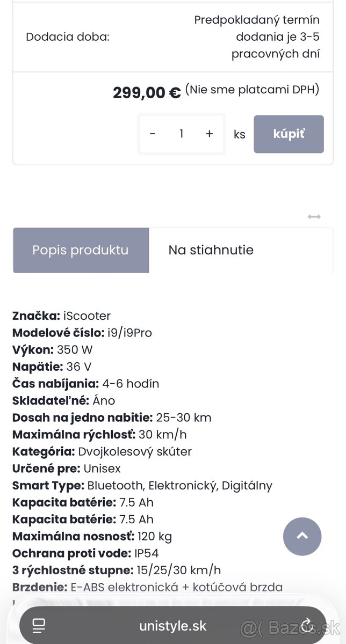The height and width of the screenshot is (644, 346).
Task: Open the browser page menu icon
Action: (x=39, y=626)
